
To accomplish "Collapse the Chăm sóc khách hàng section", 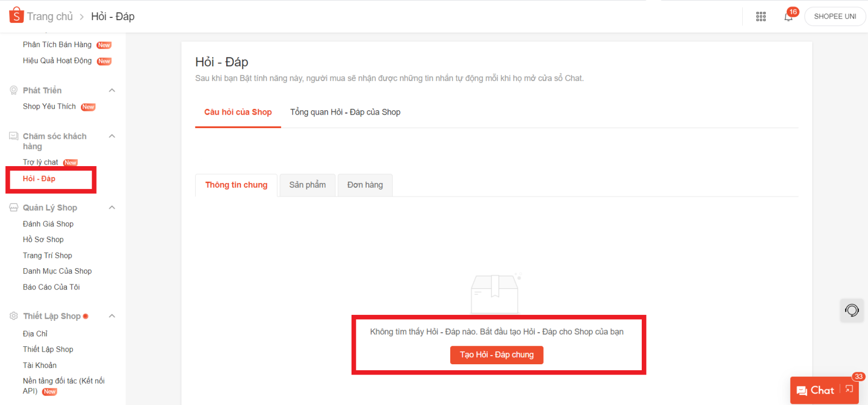I will click(x=112, y=136).
